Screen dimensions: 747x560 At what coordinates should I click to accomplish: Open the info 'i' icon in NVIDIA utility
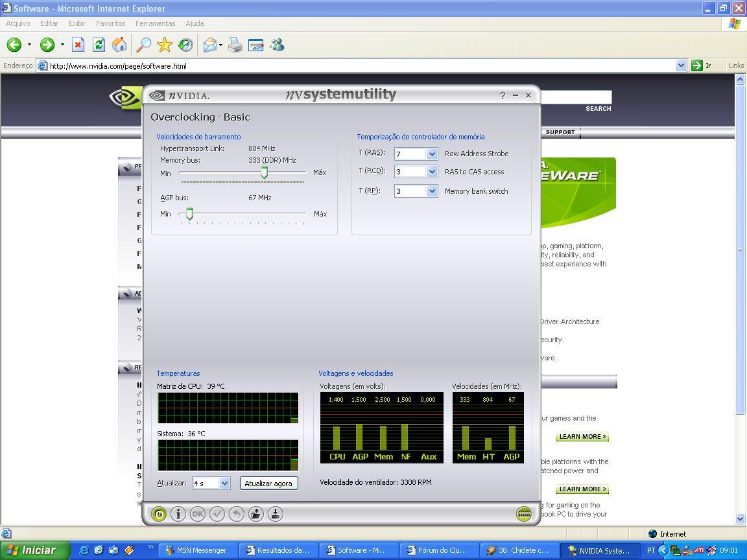pyautogui.click(x=178, y=514)
